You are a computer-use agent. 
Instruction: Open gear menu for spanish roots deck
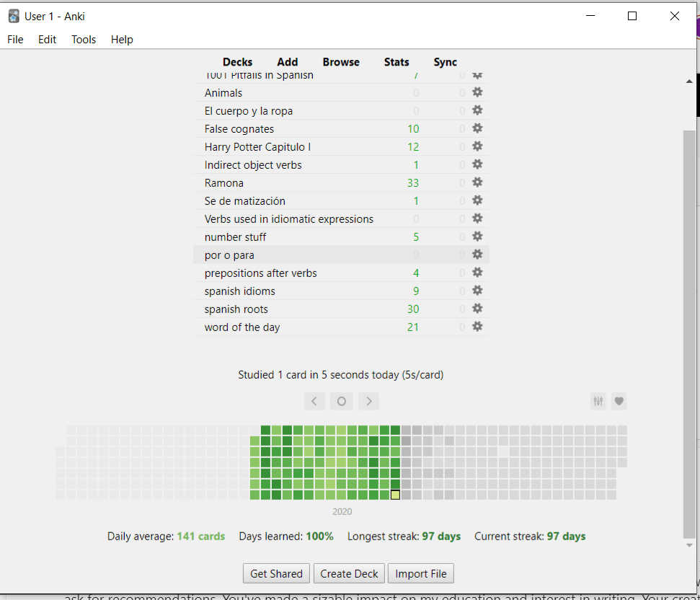point(477,309)
